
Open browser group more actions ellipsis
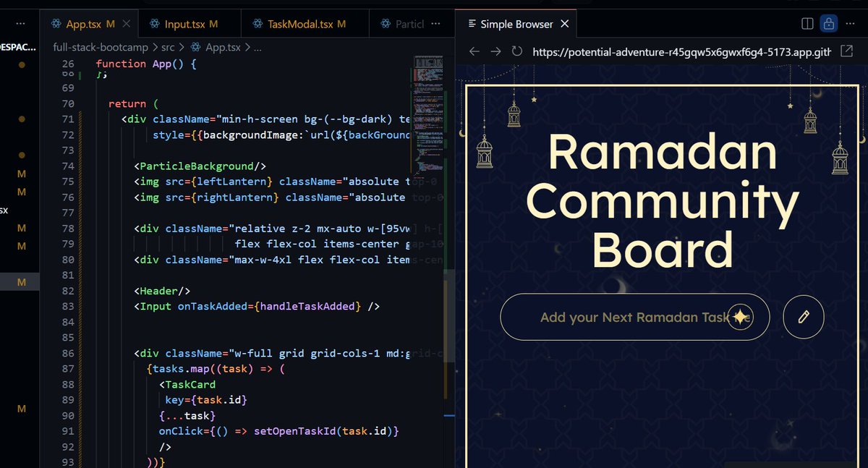tap(849, 24)
